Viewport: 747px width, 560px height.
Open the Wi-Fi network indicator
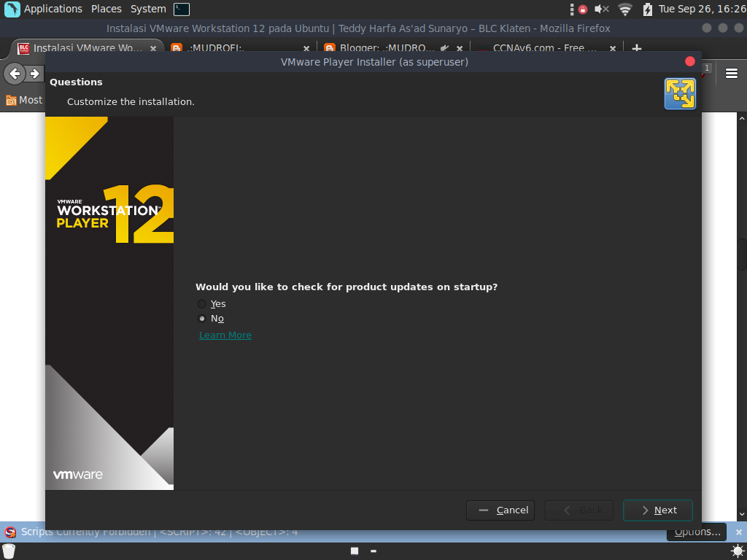pos(624,9)
